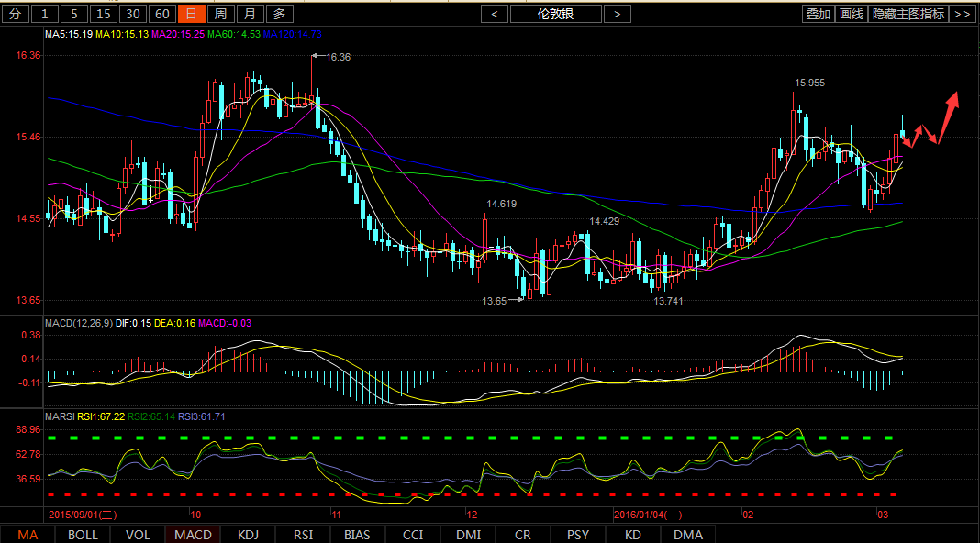Toggle the VOL volume indicator
Screen dimensions: 980x543
coord(138,535)
